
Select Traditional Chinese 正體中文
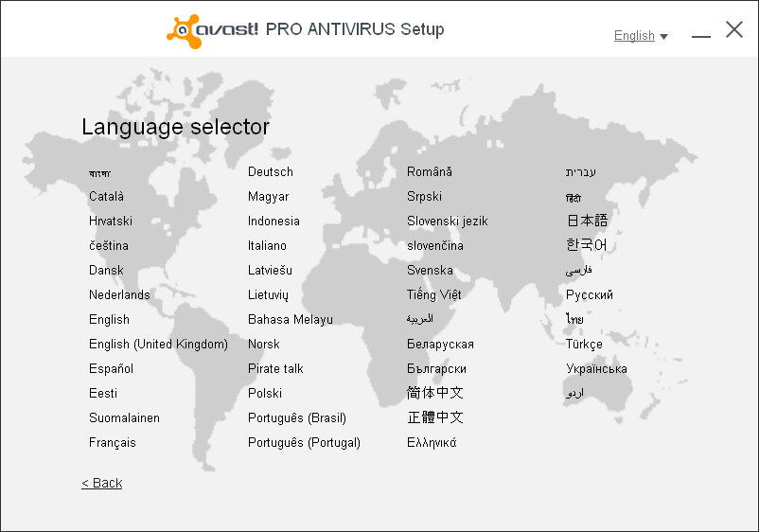pos(435,417)
